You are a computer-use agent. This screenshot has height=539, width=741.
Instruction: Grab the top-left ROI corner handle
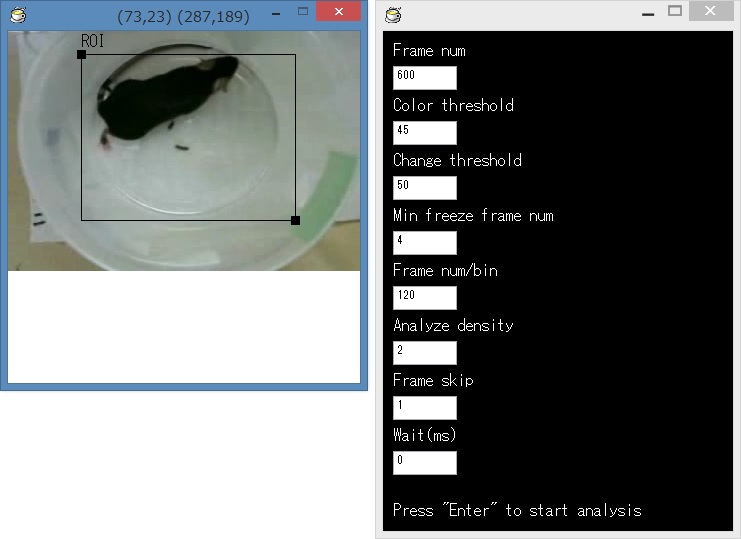click(81, 55)
